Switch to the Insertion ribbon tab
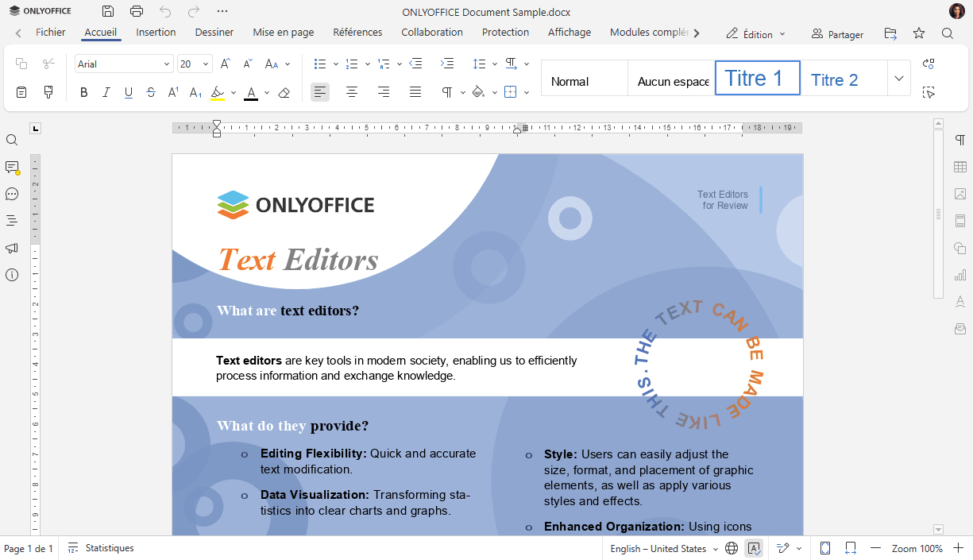 (x=156, y=32)
